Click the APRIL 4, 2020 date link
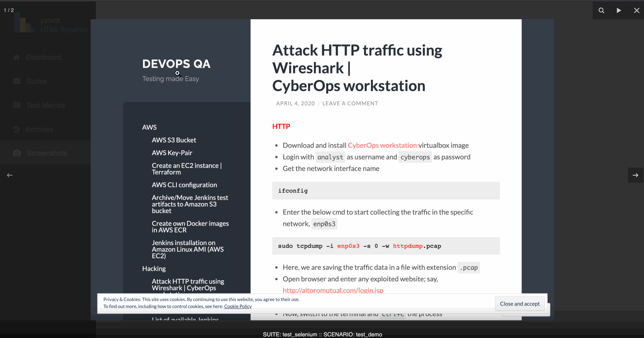This screenshot has width=644, height=338. coord(295,103)
